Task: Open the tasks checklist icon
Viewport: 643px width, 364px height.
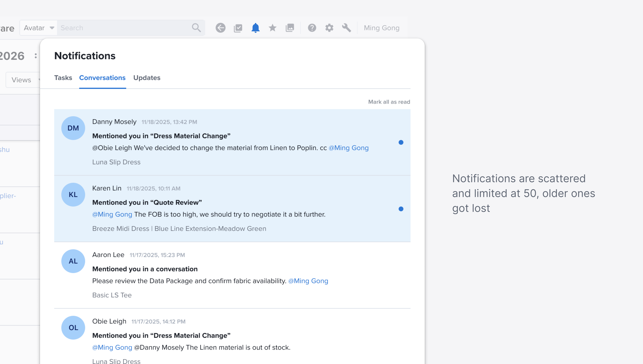Action: point(238,28)
